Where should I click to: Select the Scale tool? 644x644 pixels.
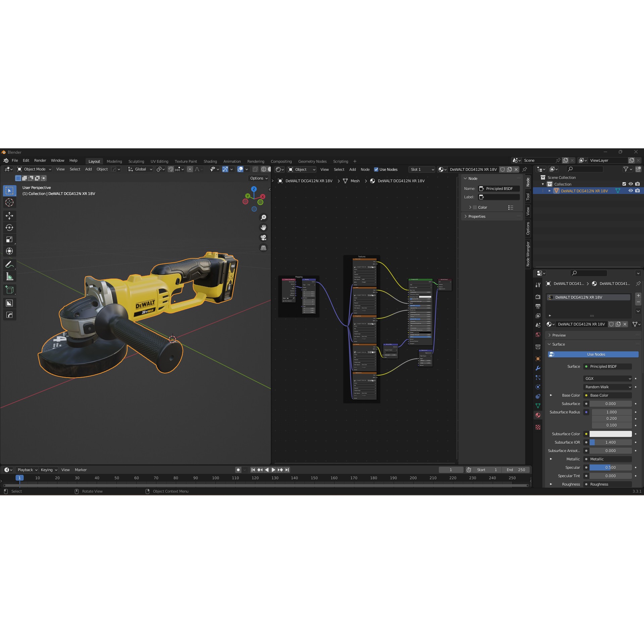tap(9, 239)
